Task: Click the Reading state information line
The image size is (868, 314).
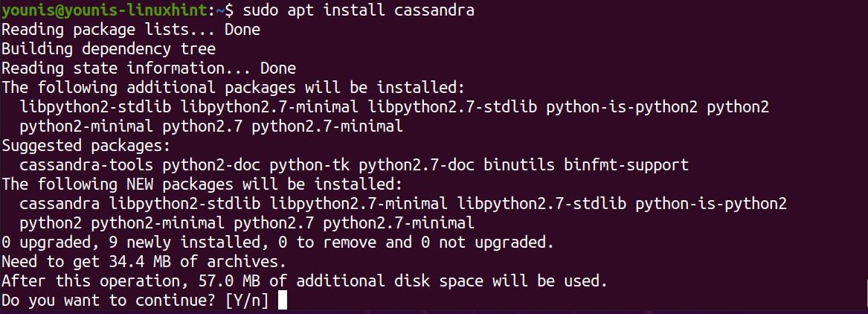Action: pyautogui.click(x=149, y=68)
